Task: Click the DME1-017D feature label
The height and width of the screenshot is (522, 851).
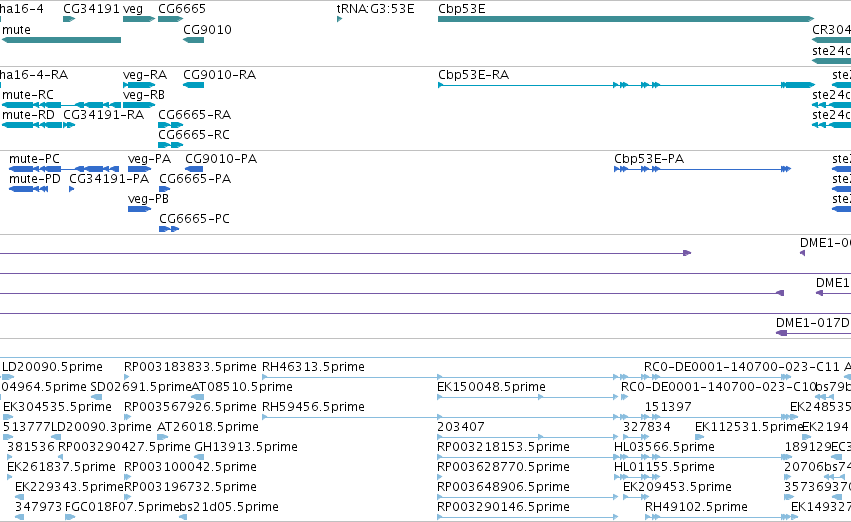Action: (x=812, y=323)
